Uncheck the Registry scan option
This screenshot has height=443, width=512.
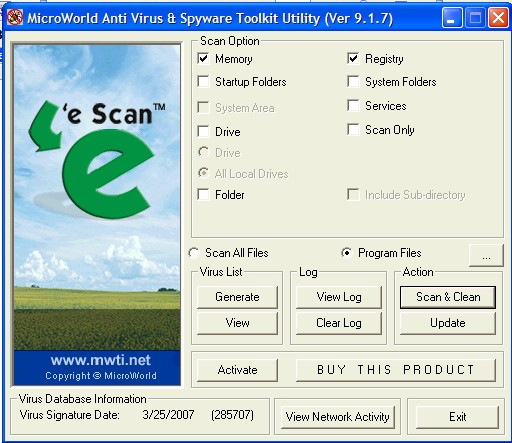click(x=353, y=58)
